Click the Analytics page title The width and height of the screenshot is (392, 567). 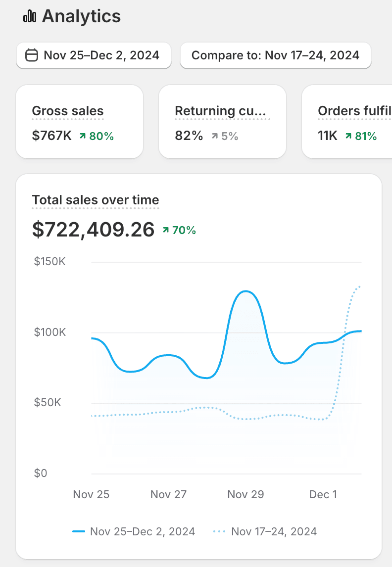[81, 16]
